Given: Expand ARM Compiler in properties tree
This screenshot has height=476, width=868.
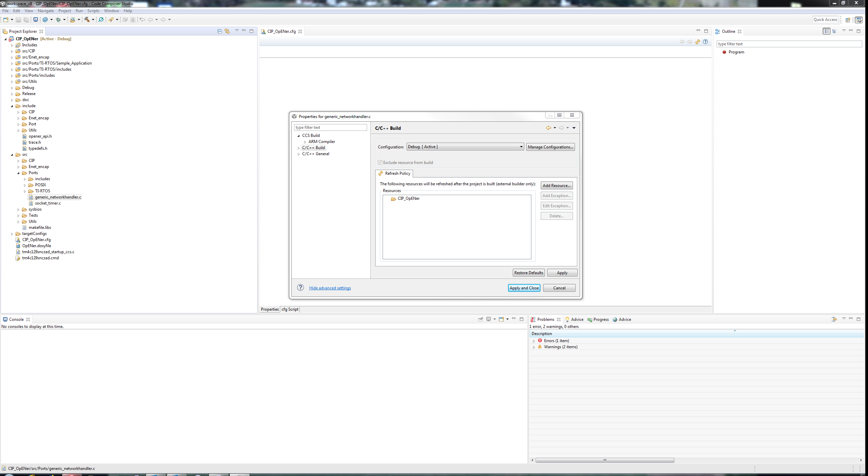Looking at the screenshot, I should (305, 142).
